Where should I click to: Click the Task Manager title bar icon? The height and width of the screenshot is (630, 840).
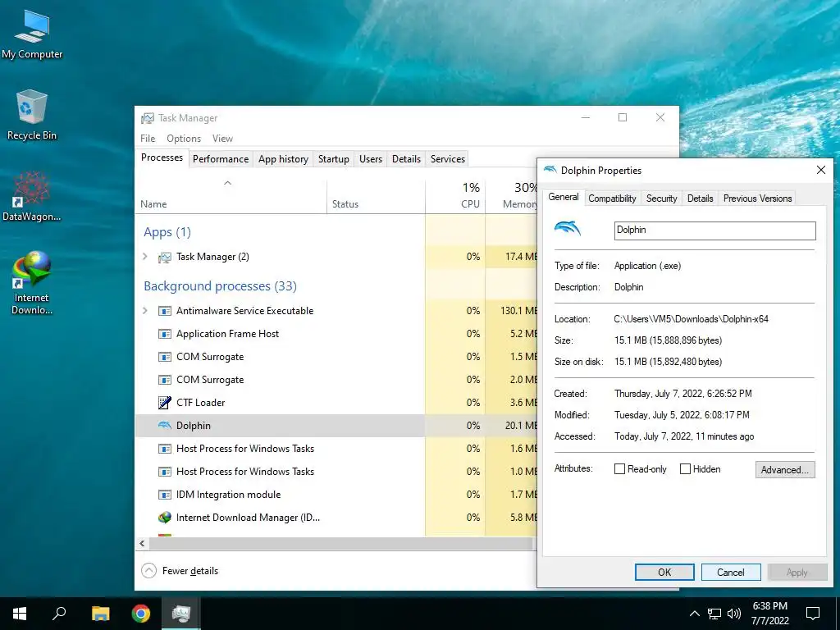pyautogui.click(x=148, y=118)
